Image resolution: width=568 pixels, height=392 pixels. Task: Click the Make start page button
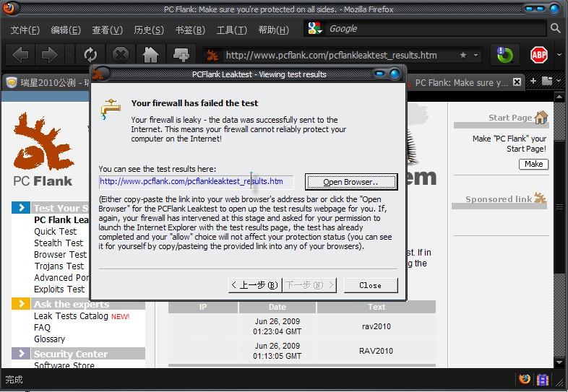(x=533, y=164)
